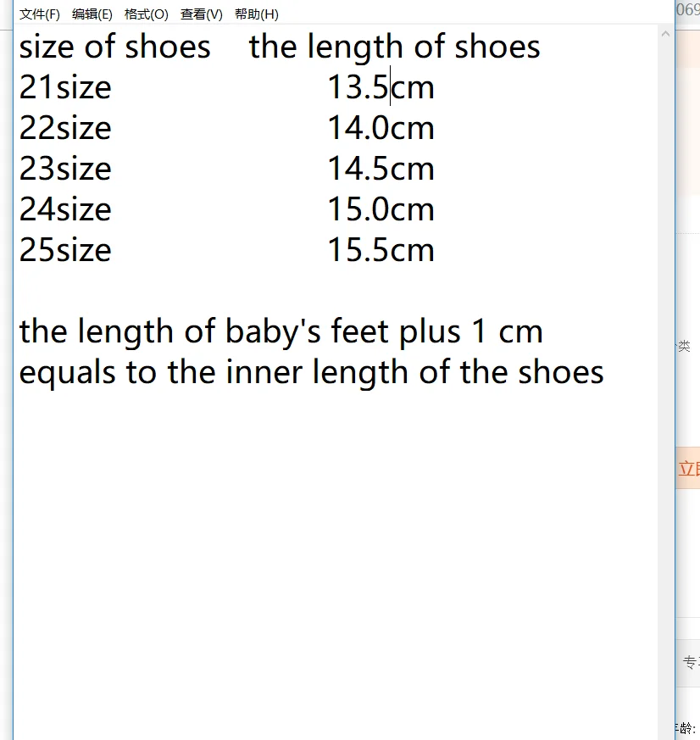
Task: Click the line "the length of baby's feet plus 1 cm"
Action: [x=281, y=331]
